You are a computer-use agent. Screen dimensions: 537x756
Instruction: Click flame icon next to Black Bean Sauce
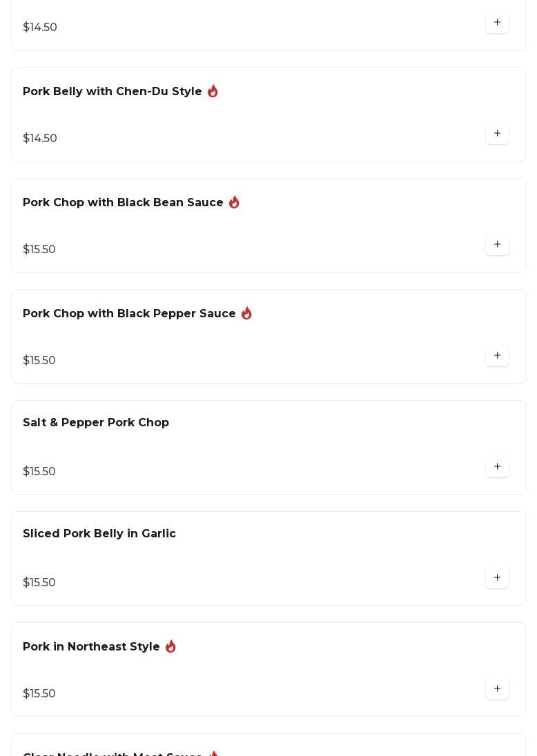point(234,202)
